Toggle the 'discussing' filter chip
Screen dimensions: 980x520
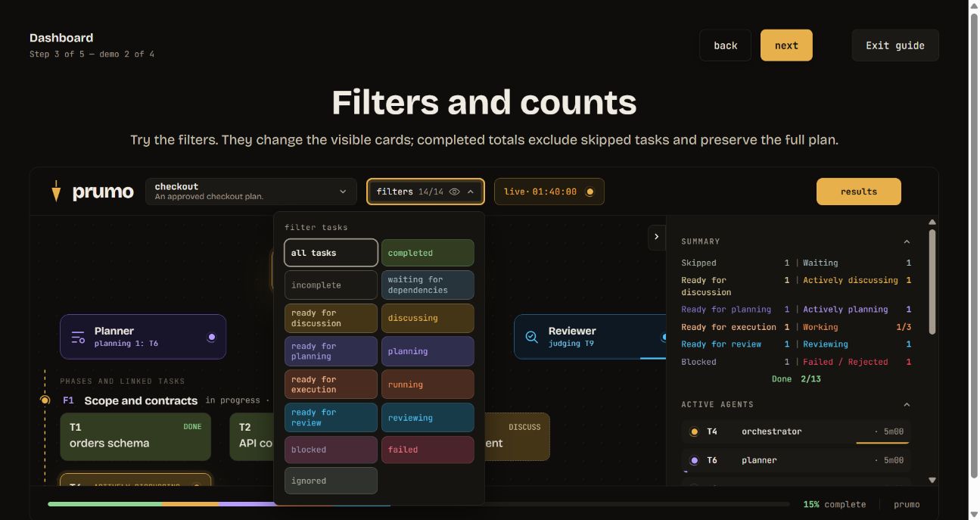coord(428,318)
